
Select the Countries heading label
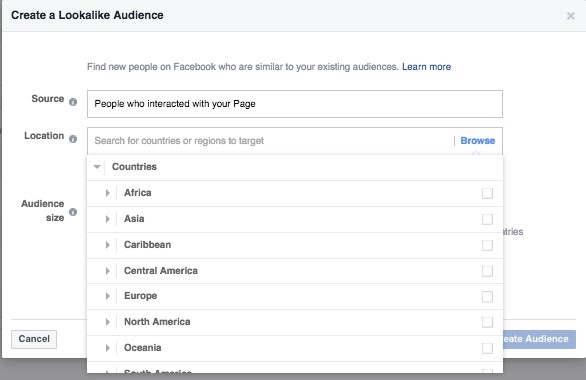(135, 167)
